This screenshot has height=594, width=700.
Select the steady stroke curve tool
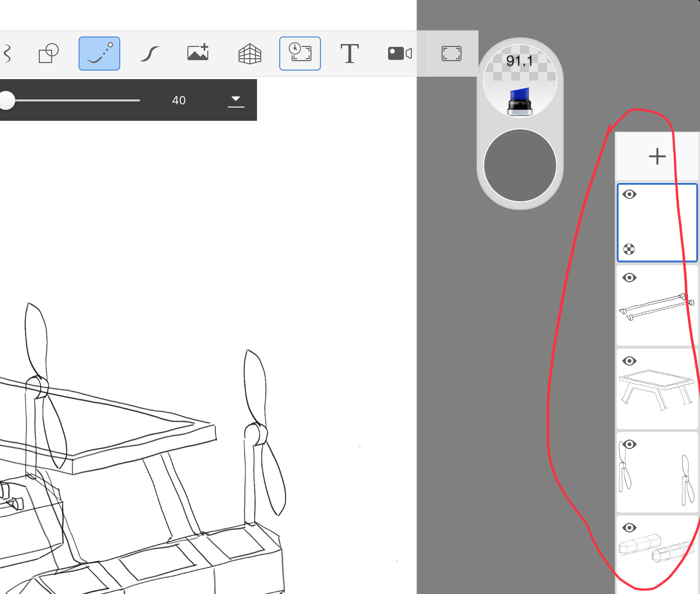coord(150,54)
